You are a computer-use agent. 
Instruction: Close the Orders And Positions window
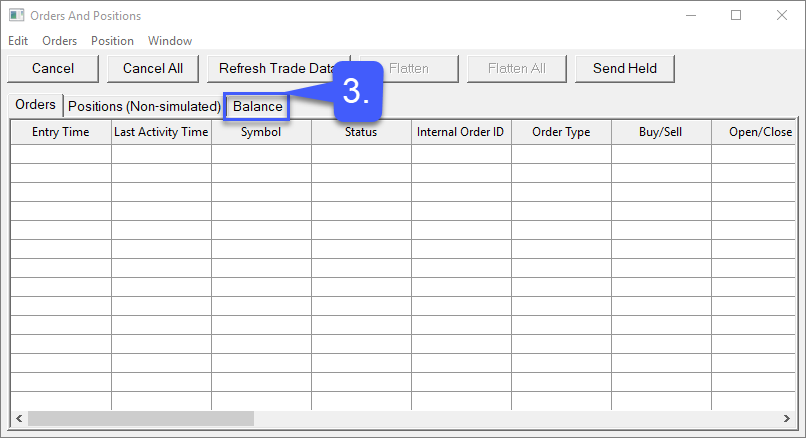pos(782,15)
